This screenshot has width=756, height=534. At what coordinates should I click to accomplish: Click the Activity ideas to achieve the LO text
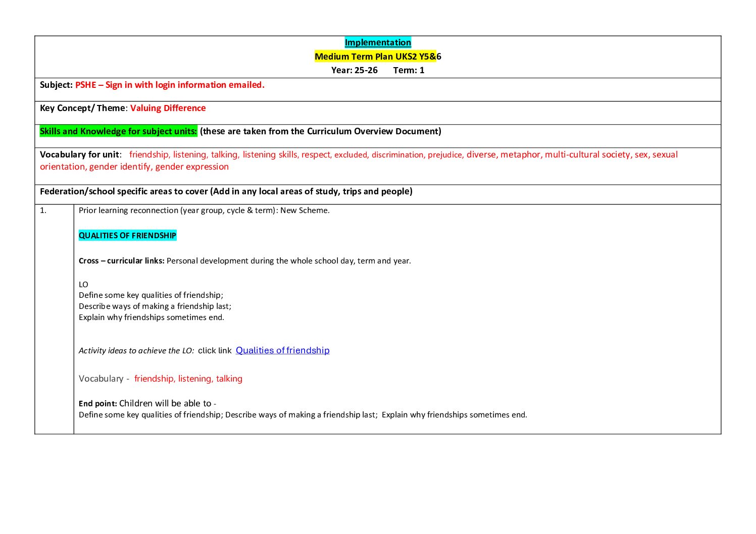tap(136, 351)
